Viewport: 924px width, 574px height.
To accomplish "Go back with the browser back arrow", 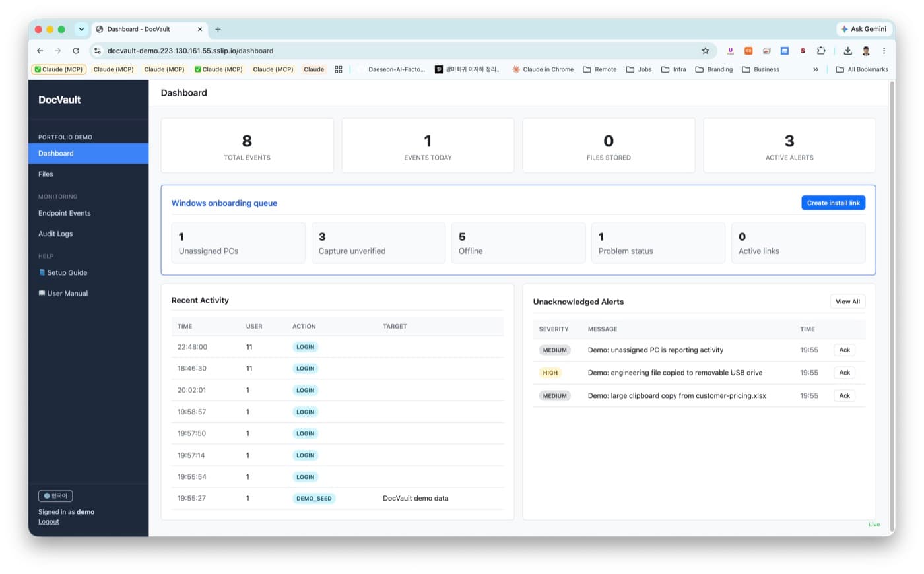I will 40,51.
